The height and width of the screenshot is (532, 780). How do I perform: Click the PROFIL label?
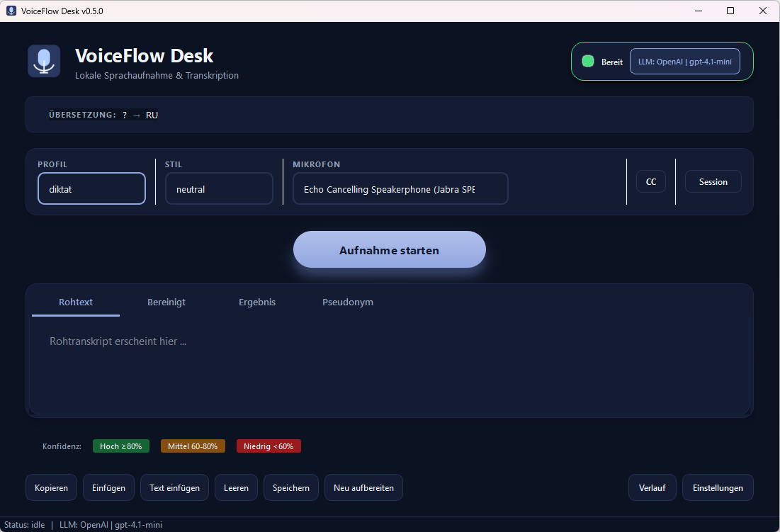pos(52,164)
